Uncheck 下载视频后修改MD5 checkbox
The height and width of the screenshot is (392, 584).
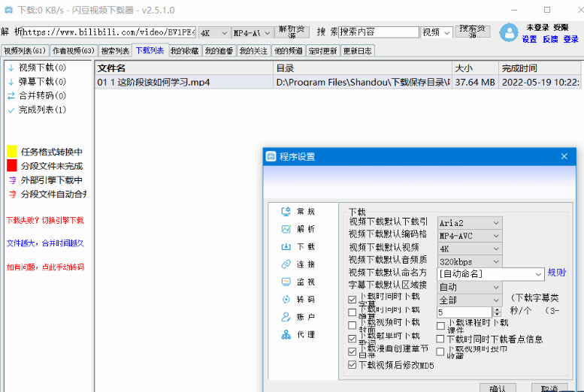[352, 365]
